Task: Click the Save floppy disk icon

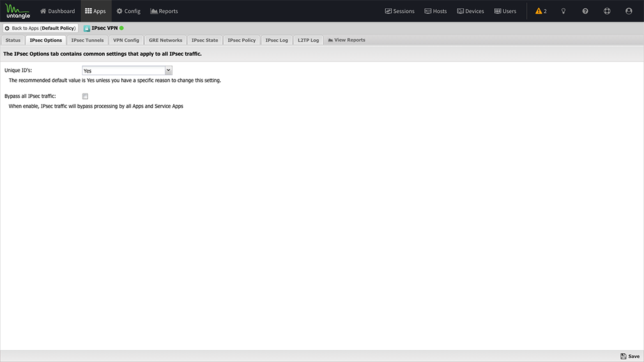Action: click(623, 356)
